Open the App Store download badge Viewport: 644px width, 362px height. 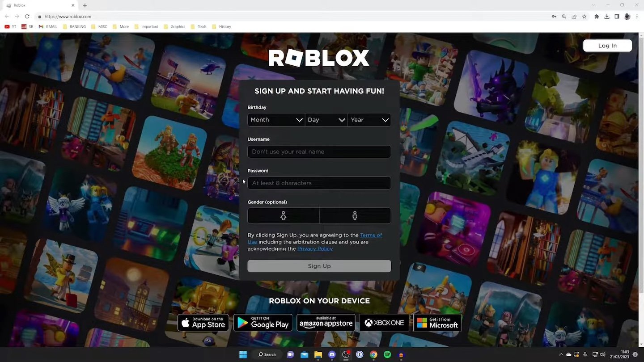[x=203, y=323]
